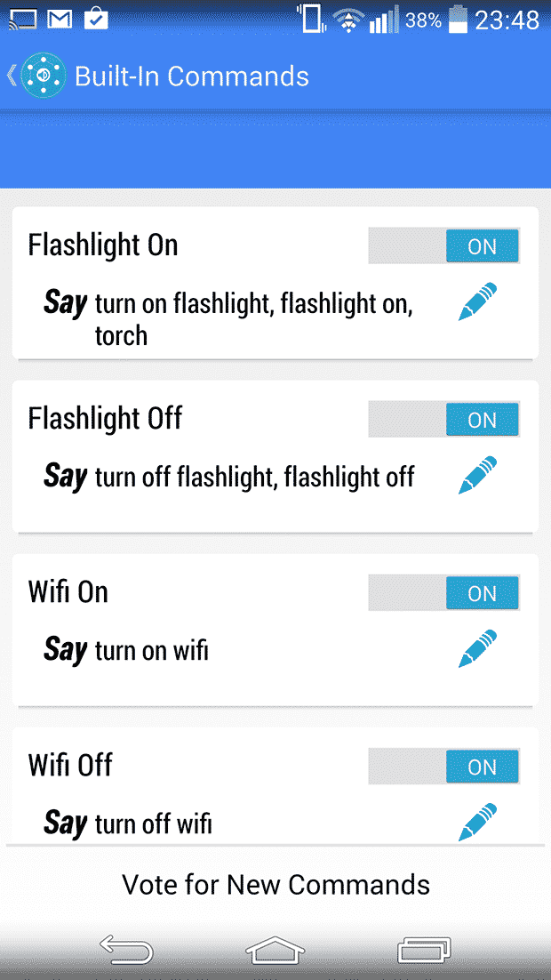551x980 pixels.
Task: Open the edit pencil for Wifi On
Action: pyautogui.click(x=477, y=648)
